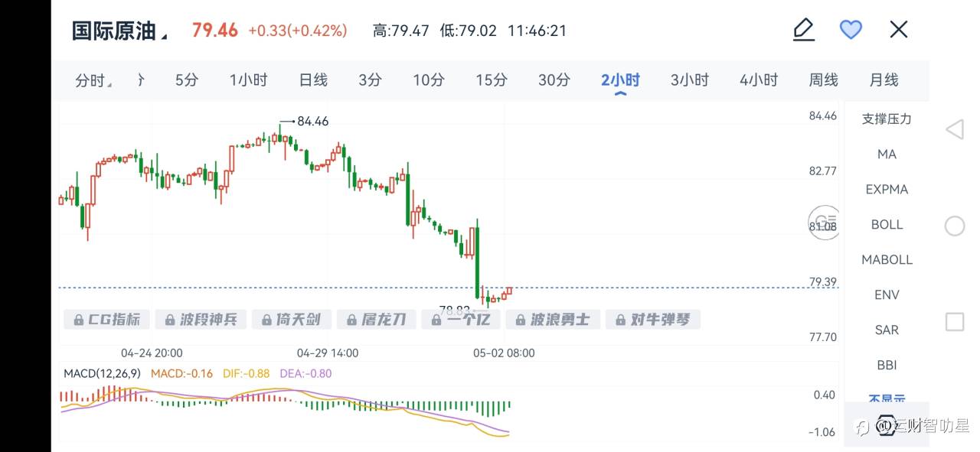Tap the back triangle navigation icon
Screen dimensions: 980x452
coord(954,129)
